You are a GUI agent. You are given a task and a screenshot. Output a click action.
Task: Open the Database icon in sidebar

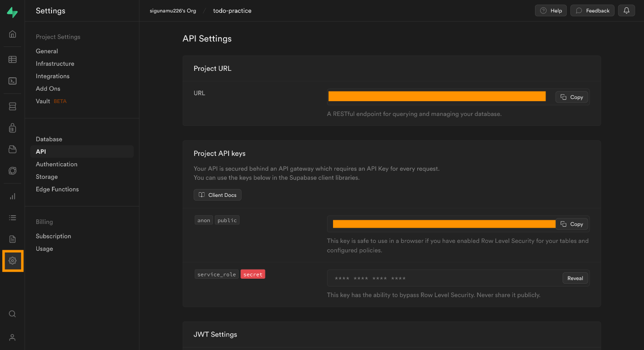click(12, 107)
